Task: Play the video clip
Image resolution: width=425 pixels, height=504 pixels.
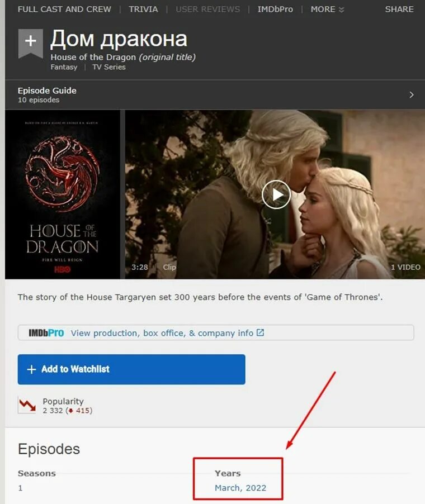Action: pos(276,194)
